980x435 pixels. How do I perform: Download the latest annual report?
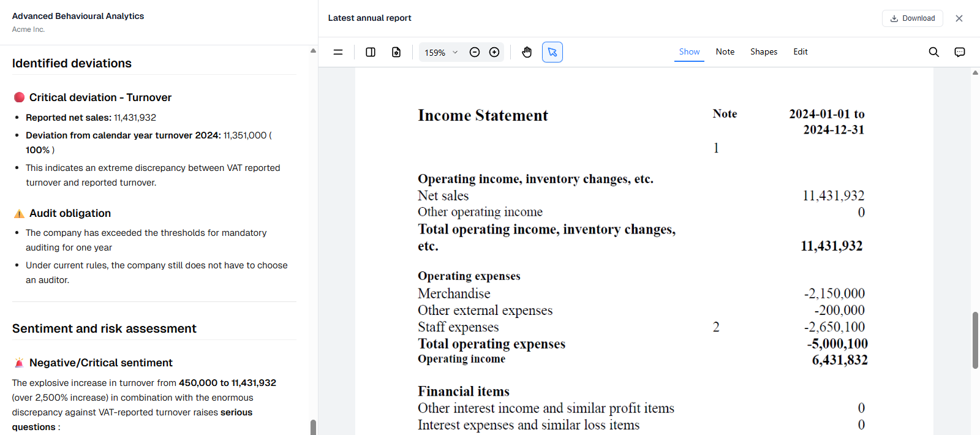[x=913, y=18]
